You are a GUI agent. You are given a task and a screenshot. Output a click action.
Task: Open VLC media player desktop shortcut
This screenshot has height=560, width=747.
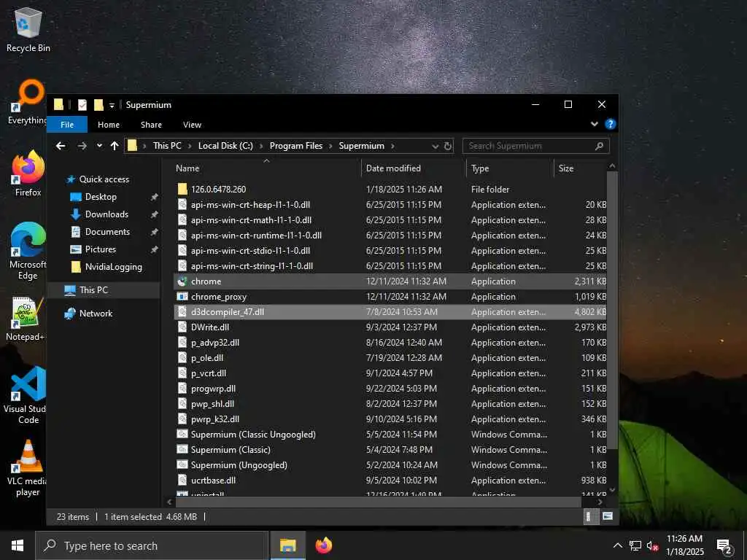pyautogui.click(x=28, y=468)
